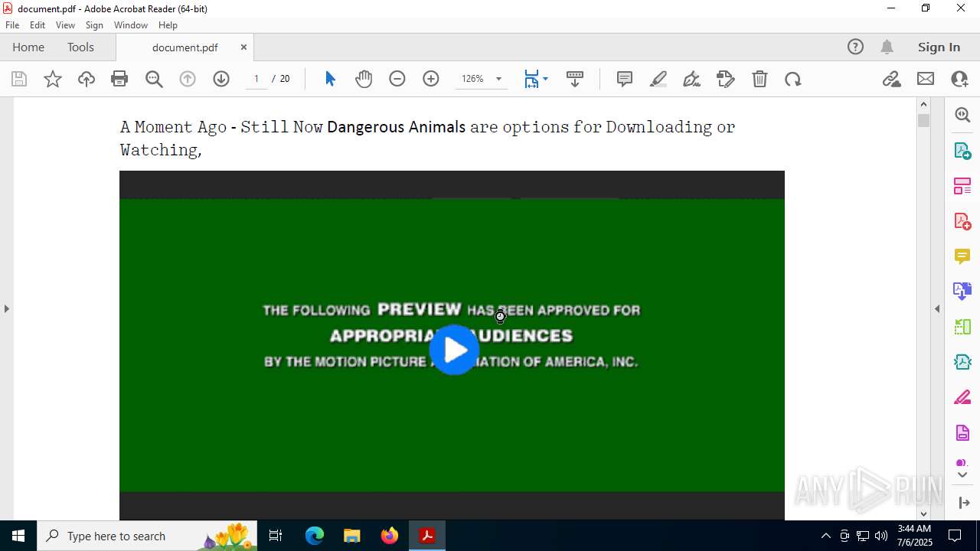Choose the selection arrow tool
980x551 pixels.
pyautogui.click(x=330, y=79)
